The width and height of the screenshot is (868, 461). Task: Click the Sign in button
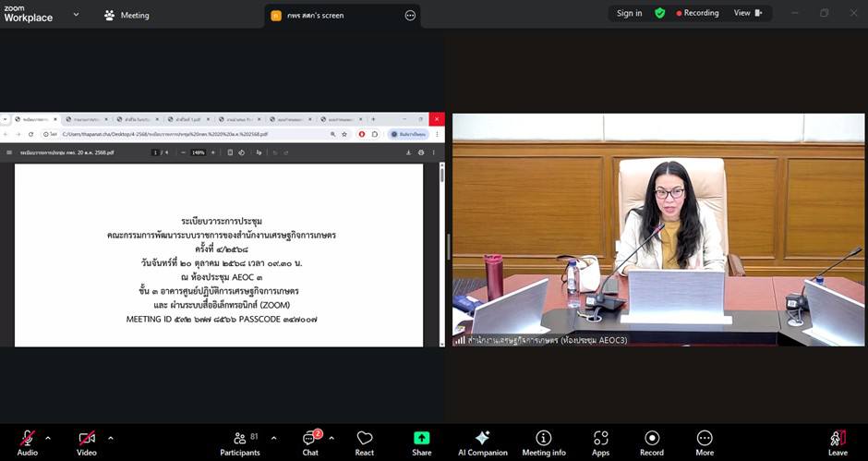point(629,13)
